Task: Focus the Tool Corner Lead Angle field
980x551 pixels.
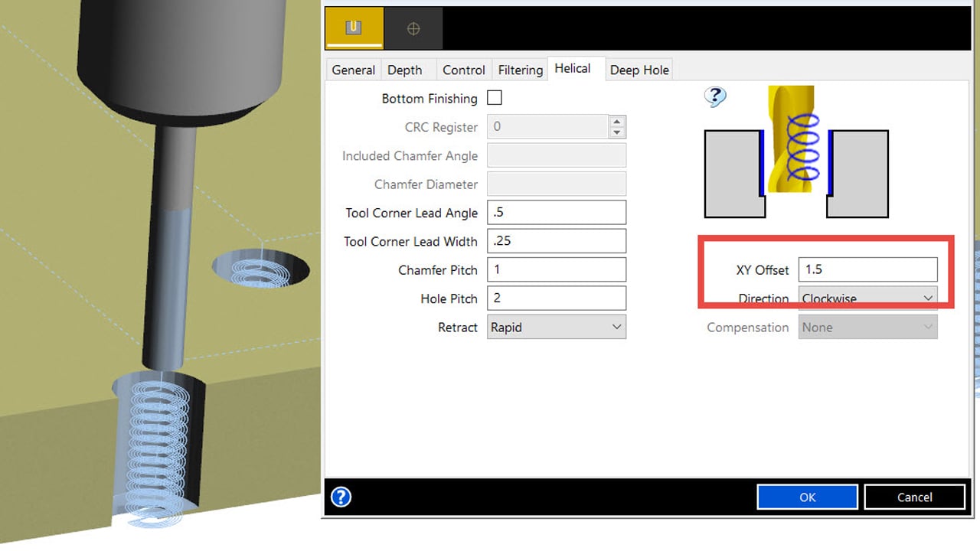Action: [556, 213]
